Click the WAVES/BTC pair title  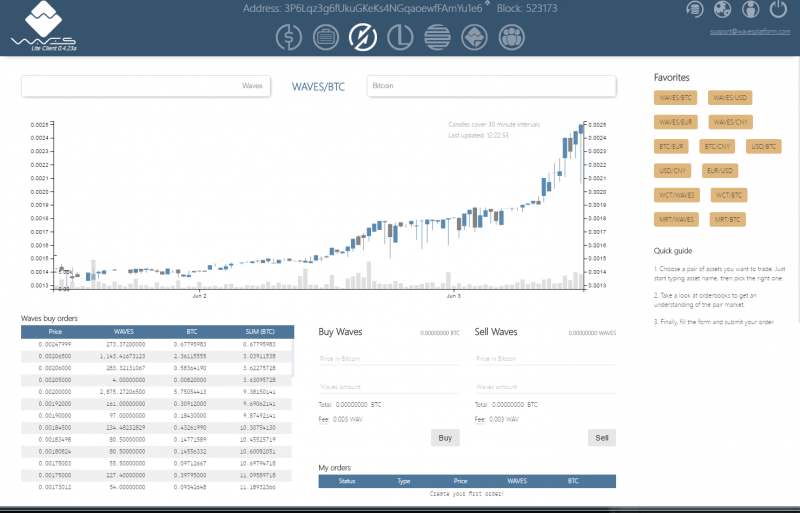point(318,87)
